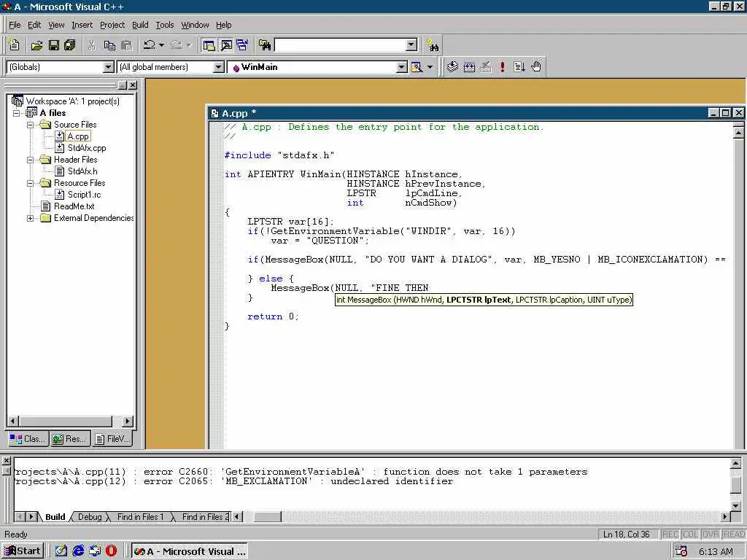Switch to the ResourceView tab
This screenshot has height=560, width=747.
click(x=70, y=439)
